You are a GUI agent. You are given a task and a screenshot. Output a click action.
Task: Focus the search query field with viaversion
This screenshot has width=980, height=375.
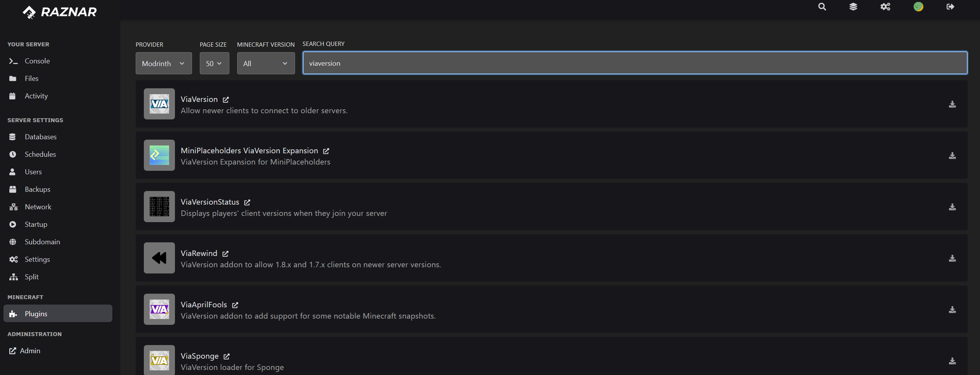(635, 63)
